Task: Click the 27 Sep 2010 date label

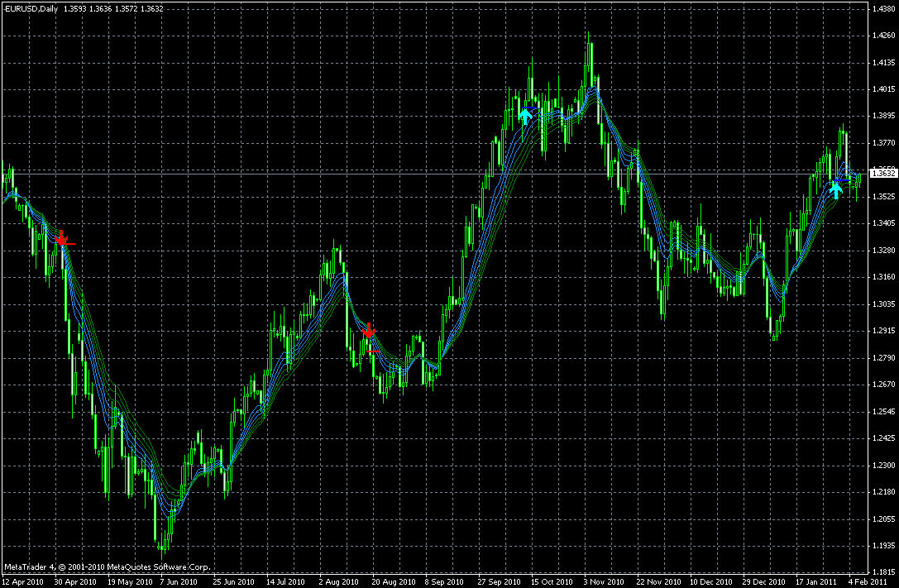Action: pos(499,581)
